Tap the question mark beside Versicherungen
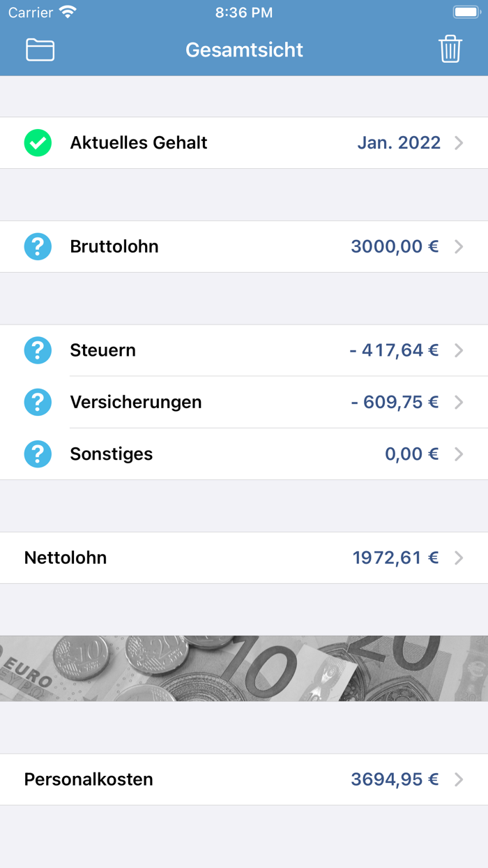The height and width of the screenshot is (868, 488). tap(38, 402)
